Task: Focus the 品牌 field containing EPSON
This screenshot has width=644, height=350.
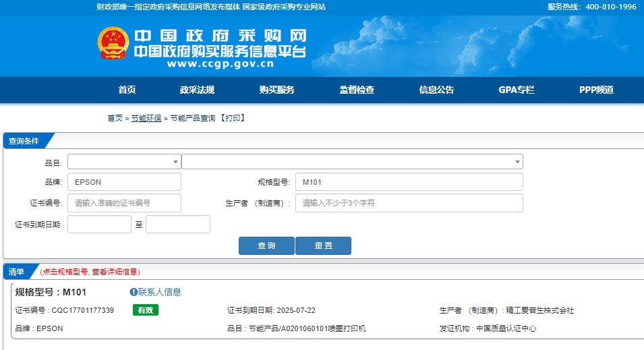Action: (124, 182)
